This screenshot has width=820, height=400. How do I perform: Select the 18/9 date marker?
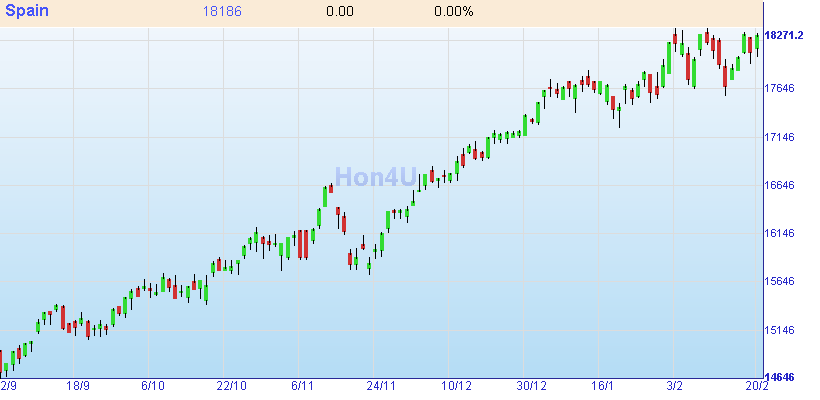78,386
